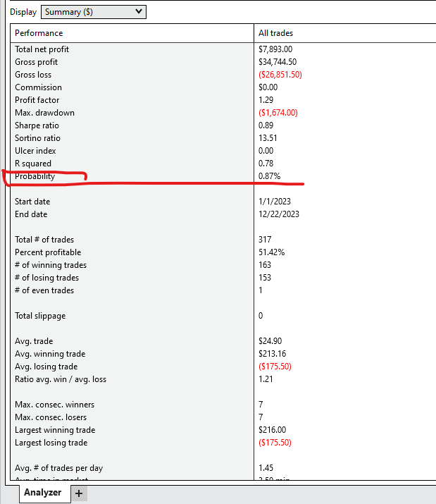Open the Display Summary ($) dropdown
The image size is (436, 504).
93,11
